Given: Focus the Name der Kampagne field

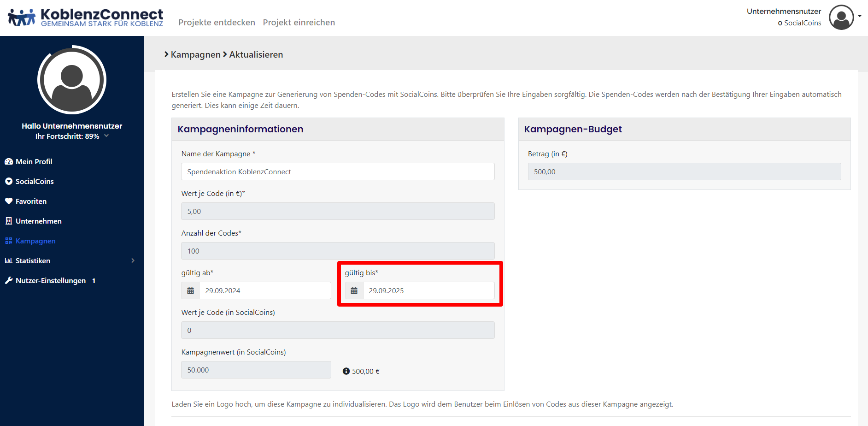Looking at the screenshot, I should pos(338,172).
